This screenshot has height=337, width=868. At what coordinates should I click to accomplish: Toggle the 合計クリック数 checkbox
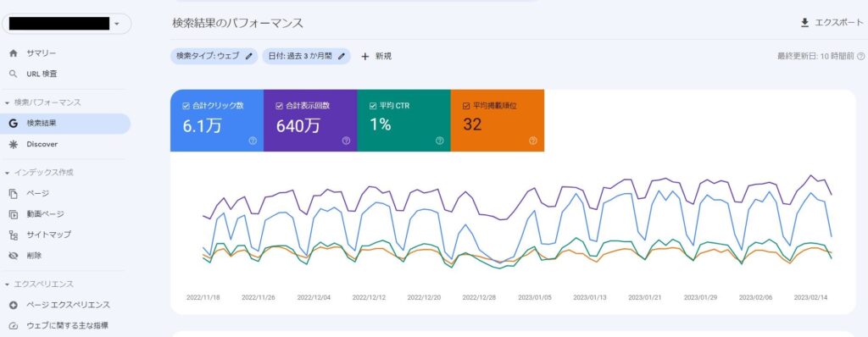[186, 105]
